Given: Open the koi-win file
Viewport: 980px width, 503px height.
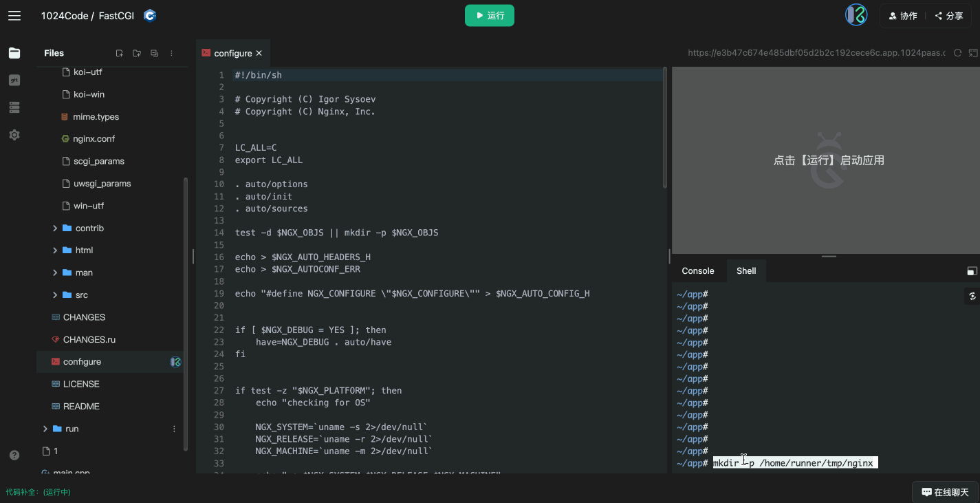Looking at the screenshot, I should click(89, 94).
